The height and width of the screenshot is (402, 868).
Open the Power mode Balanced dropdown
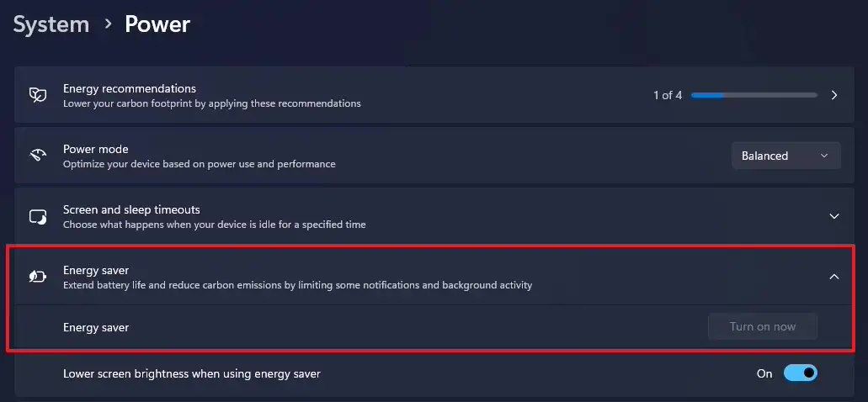(785, 156)
